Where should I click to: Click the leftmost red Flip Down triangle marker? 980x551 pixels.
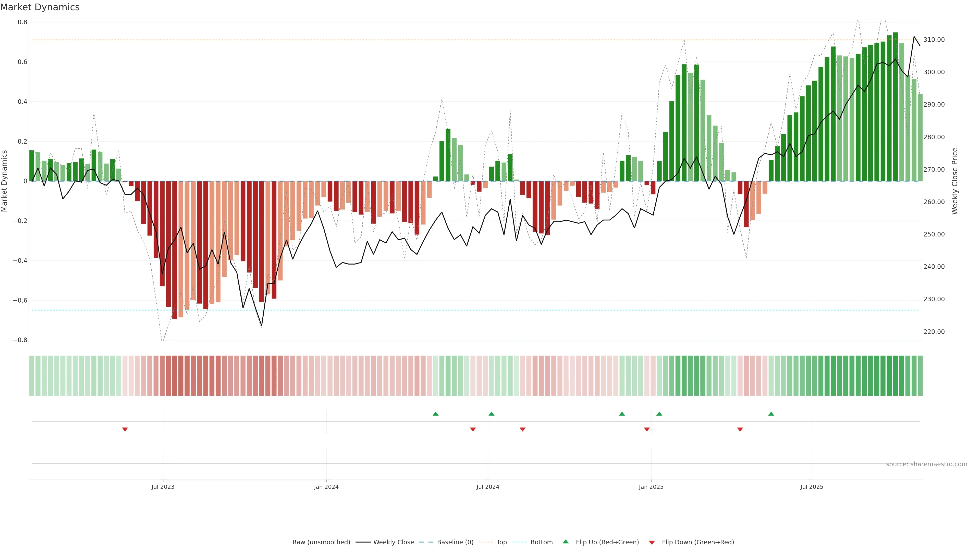(x=125, y=429)
